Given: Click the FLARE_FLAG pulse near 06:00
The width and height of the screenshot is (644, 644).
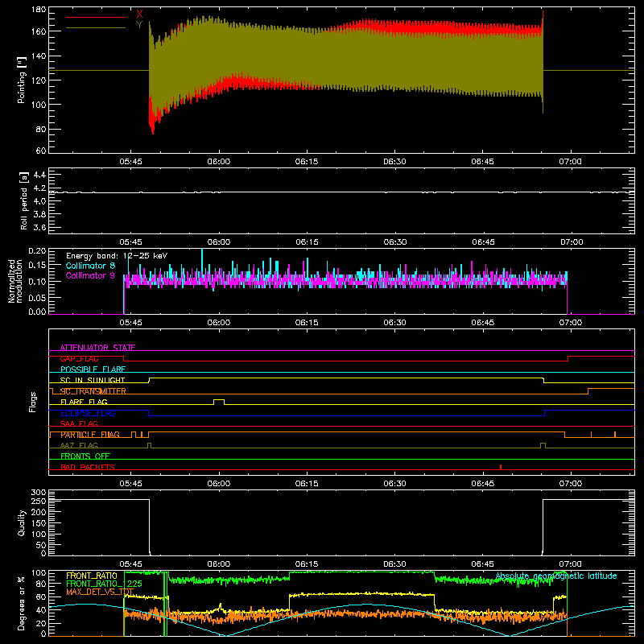Looking at the screenshot, I should [x=219, y=401].
